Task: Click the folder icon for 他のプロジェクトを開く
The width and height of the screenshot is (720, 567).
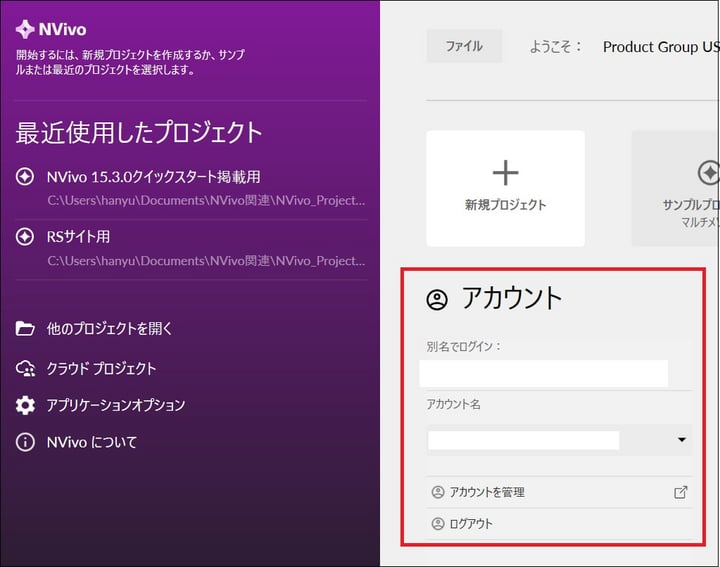Action: (25, 329)
